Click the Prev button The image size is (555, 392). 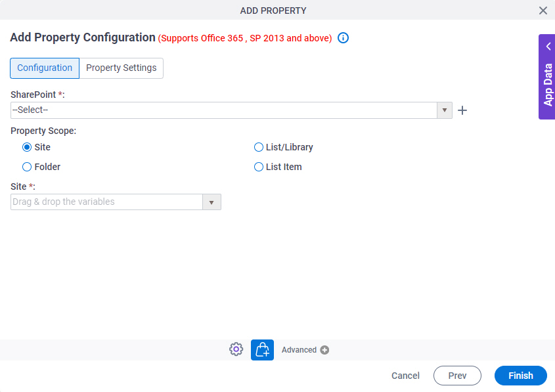tap(457, 376)
